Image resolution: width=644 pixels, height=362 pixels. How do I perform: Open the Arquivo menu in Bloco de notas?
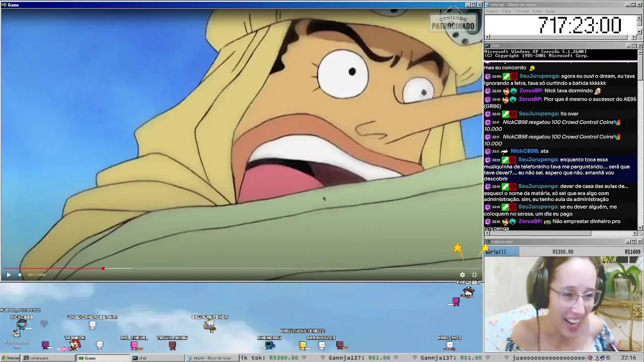coord(493,11)
